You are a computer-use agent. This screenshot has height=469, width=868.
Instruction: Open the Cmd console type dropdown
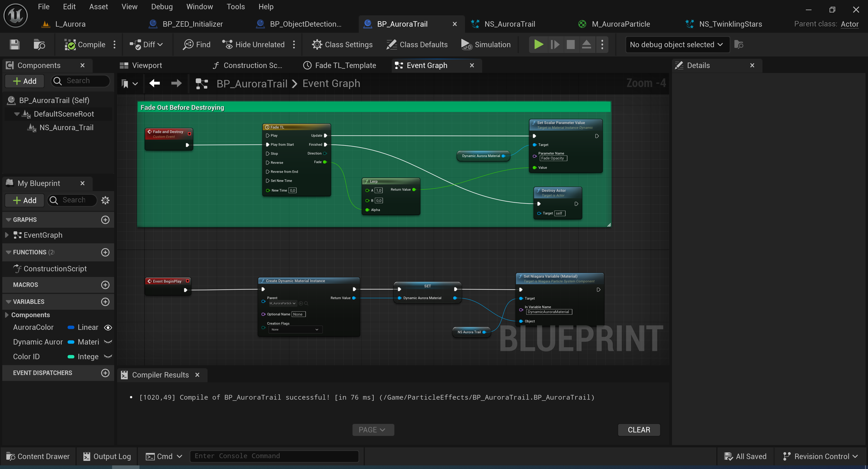pyautogui.click(x=164, y=456)
